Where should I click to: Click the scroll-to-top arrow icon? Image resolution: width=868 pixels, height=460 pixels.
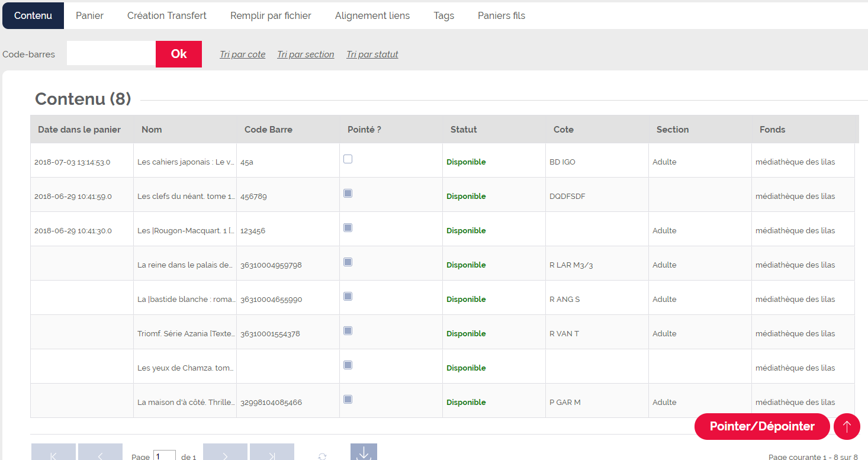(x=847, y=426)
